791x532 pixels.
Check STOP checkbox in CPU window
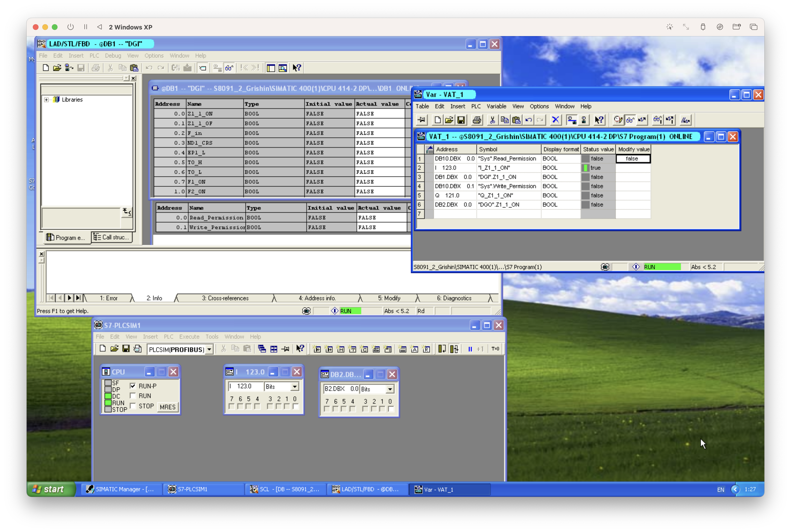click(x=133, y=406)
